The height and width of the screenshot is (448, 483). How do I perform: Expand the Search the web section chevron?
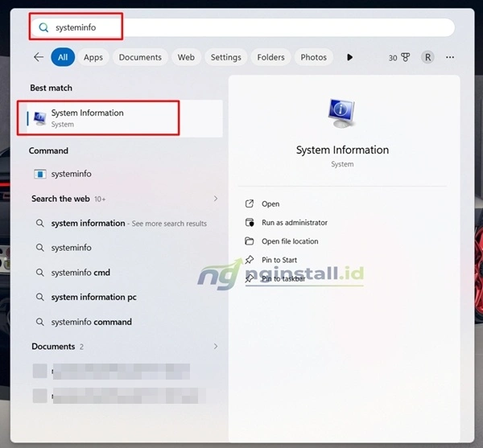[x=216, y=199]
